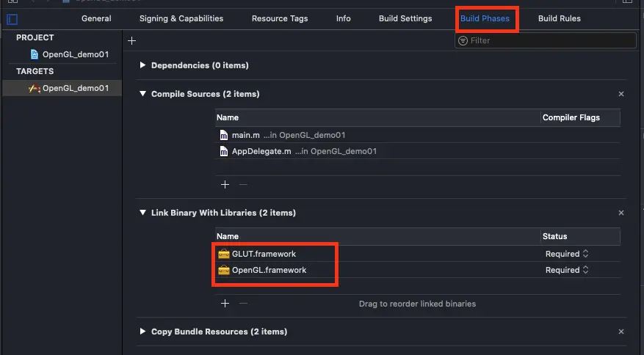
Task: Toggle the targets sidebar panel icon
Action: point(12,19)
